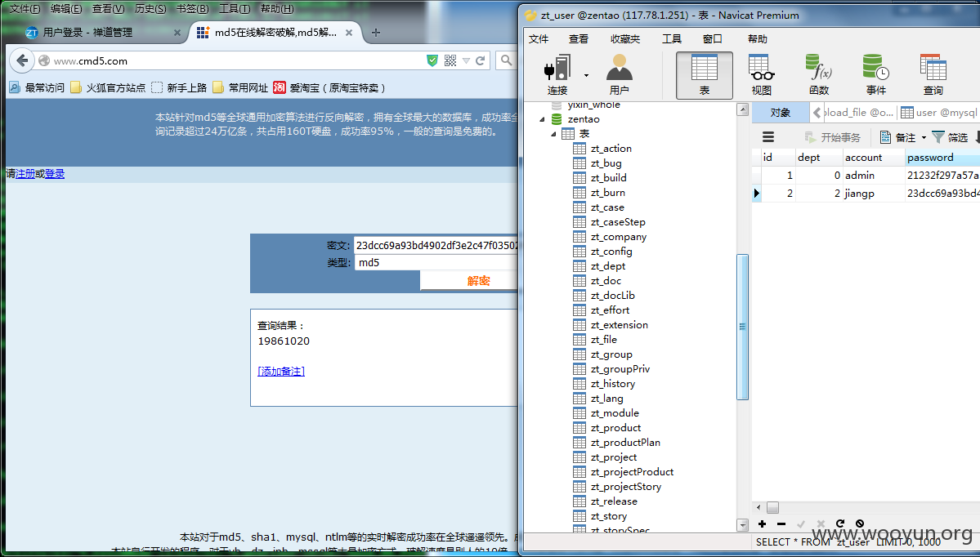The width and height of the screenshot is (980, 557).
Task: Open the 备注 dropdown arrow
Action: coord(924,138)
